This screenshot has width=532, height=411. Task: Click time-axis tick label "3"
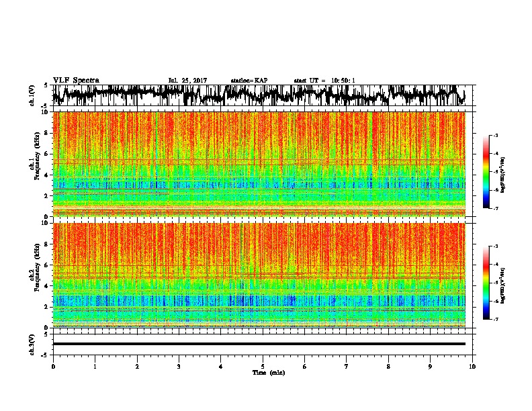click(179, 367)
